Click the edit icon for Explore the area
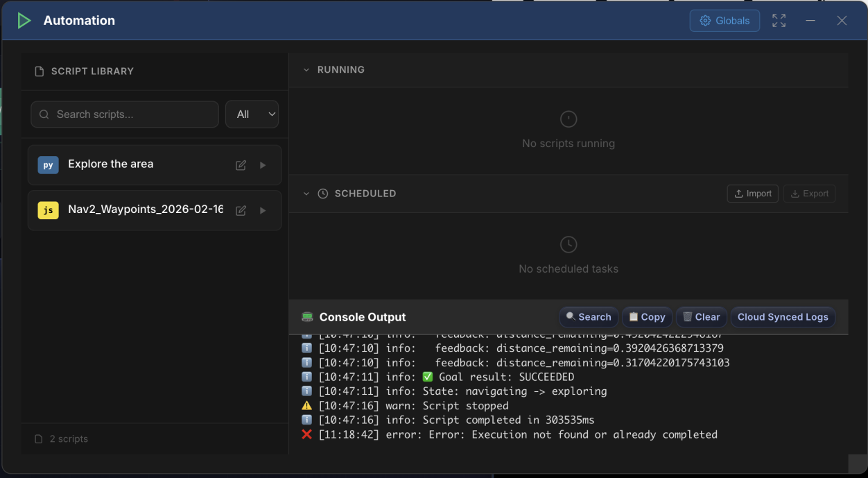 tap(241, 165)
